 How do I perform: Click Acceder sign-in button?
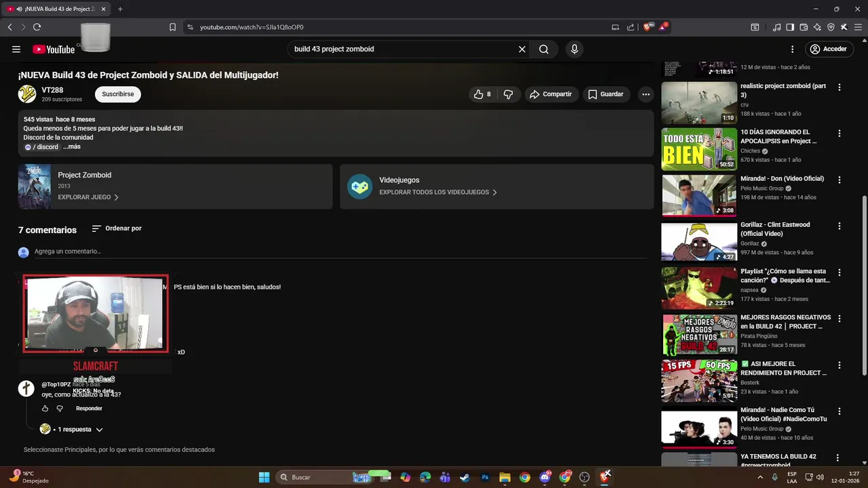pyautogui.click(x=829, y=49)
